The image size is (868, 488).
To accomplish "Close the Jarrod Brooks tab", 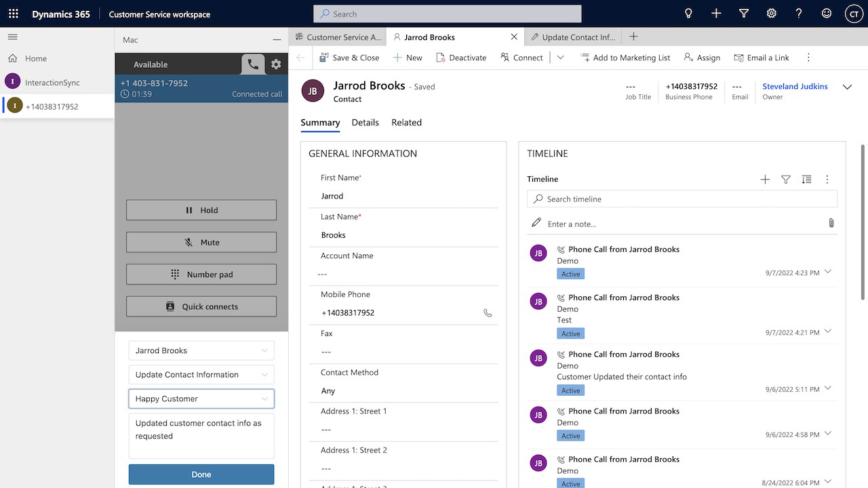I will (x=514, y=37).
